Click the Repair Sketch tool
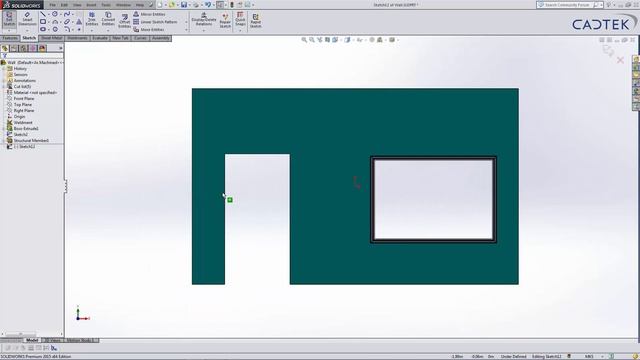Viewport: 640px width, 360px height. click(225, 21)
